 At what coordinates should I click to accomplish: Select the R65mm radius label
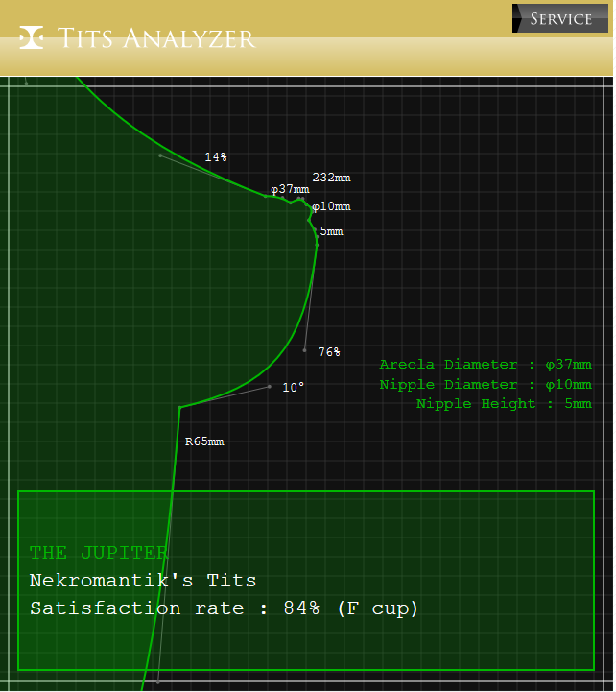click(205, 442)
